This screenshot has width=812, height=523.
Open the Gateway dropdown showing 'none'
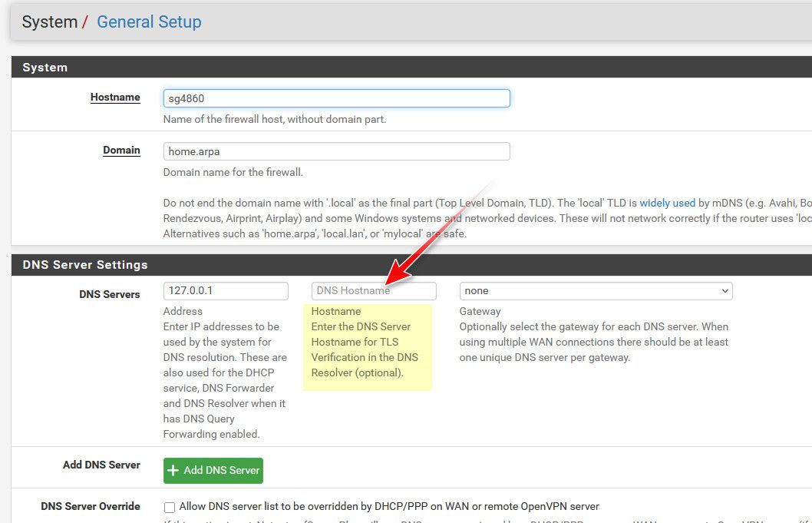tap(596, 291)
